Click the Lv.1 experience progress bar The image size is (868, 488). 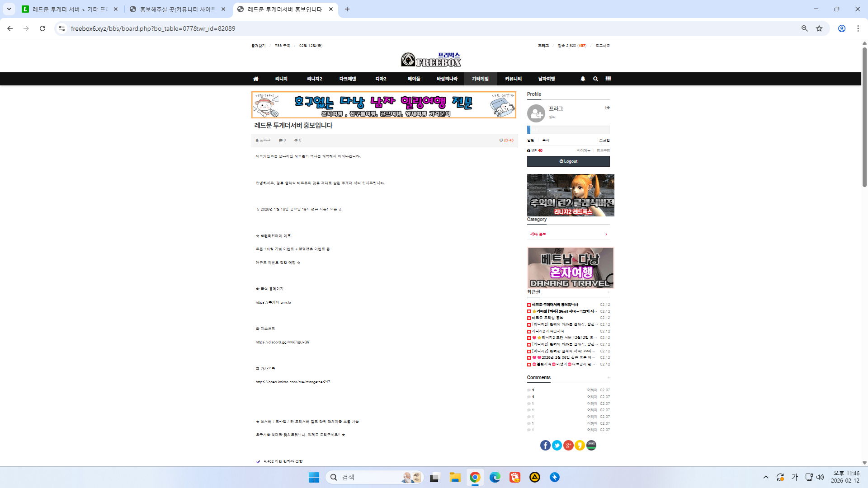tap(568, 130)
